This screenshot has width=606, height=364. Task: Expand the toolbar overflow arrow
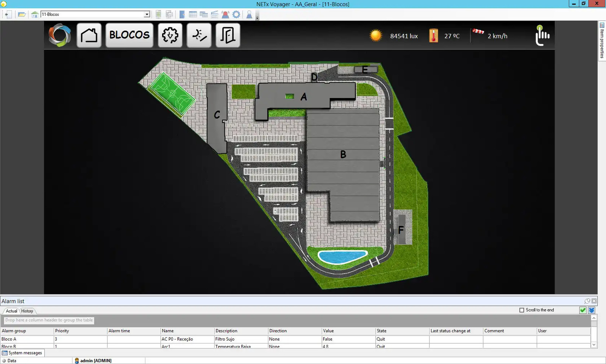257,18
